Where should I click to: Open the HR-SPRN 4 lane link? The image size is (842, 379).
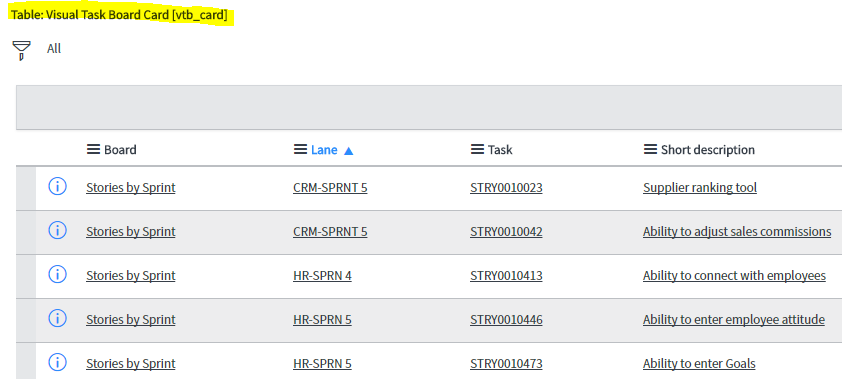point(322,276)
